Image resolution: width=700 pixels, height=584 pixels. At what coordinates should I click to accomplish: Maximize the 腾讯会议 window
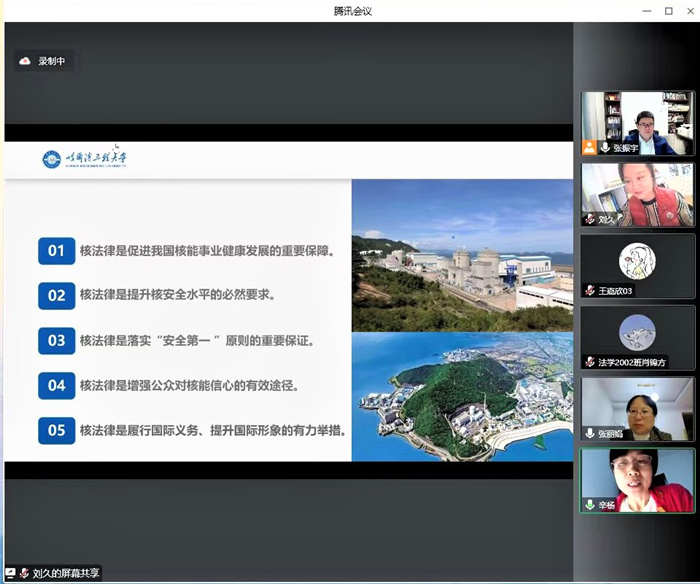668,11
